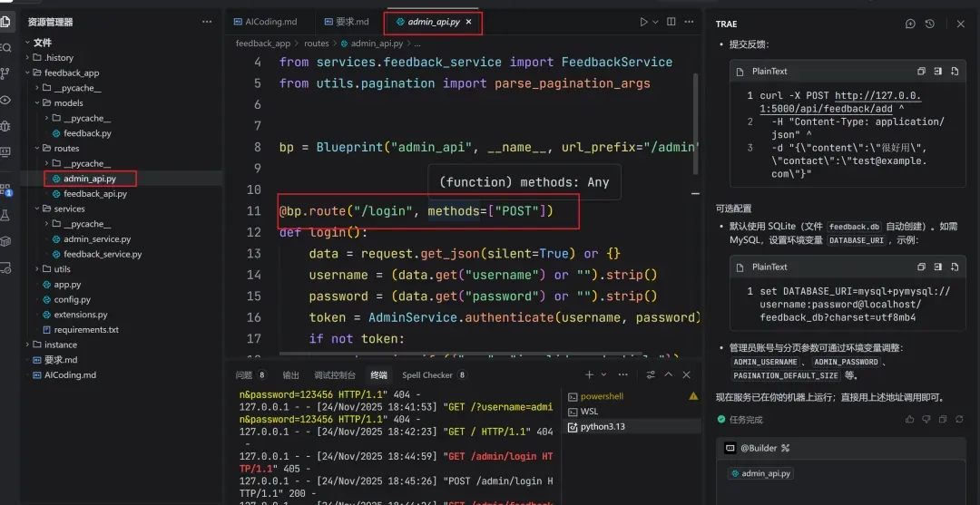Click the Run Python file play button
The height and width of the screenshot is (505, 980).
[x=643, y=22]
